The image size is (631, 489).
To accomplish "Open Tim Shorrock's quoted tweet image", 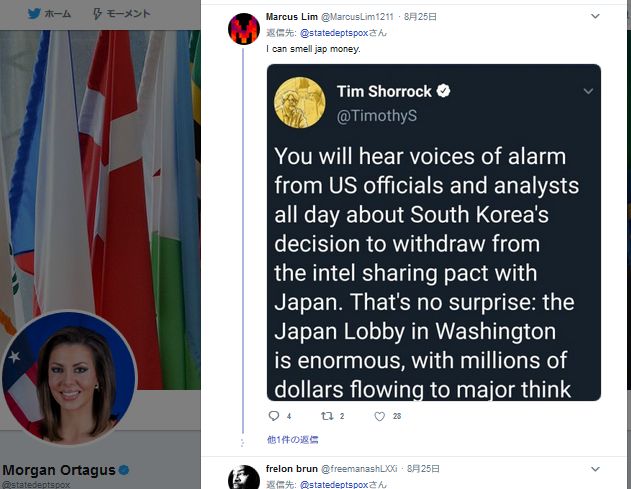I will click(434, 232).
